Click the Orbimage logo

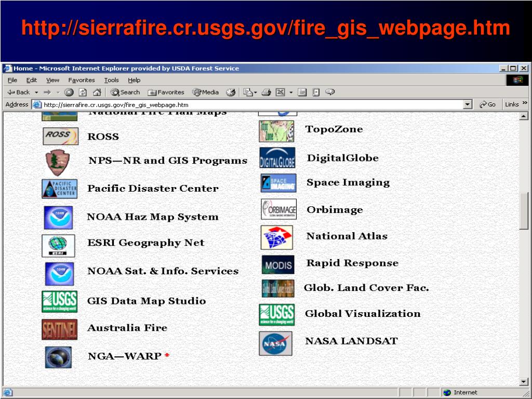pyautogui.click(x=278, y=209)
